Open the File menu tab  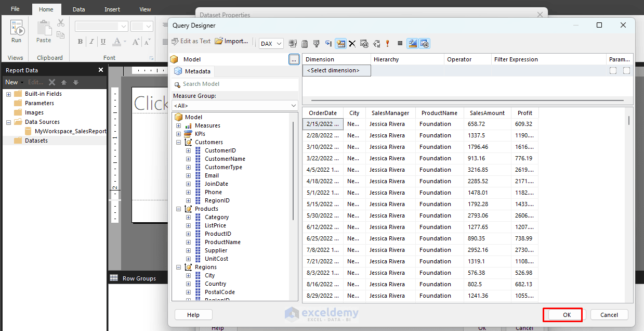[x=16, y=9]
